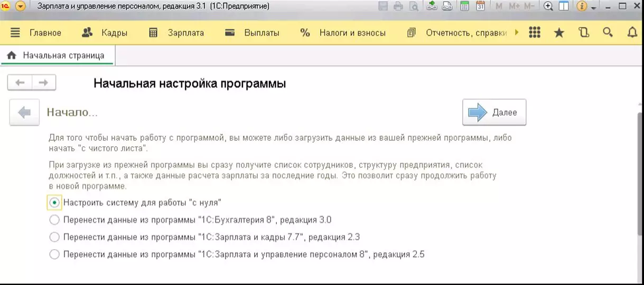This screenshot has height=285, width=644.
Task: Open the history scroll icon
Action: point(584,32)
